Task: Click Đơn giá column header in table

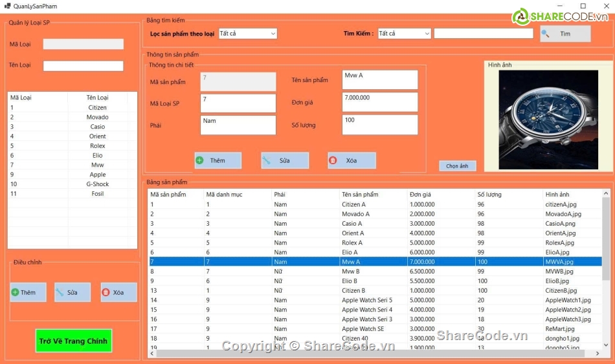Action: click(441, 195)
